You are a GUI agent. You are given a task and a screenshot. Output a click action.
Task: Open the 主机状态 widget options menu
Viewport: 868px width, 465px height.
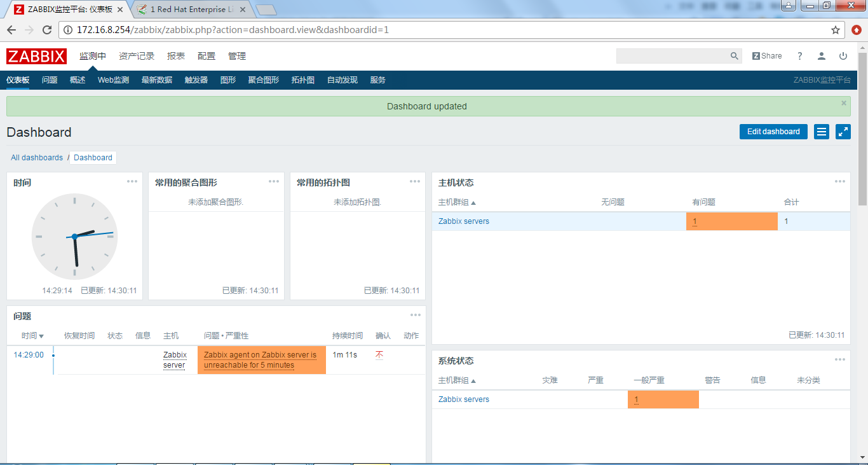[840, 181]
